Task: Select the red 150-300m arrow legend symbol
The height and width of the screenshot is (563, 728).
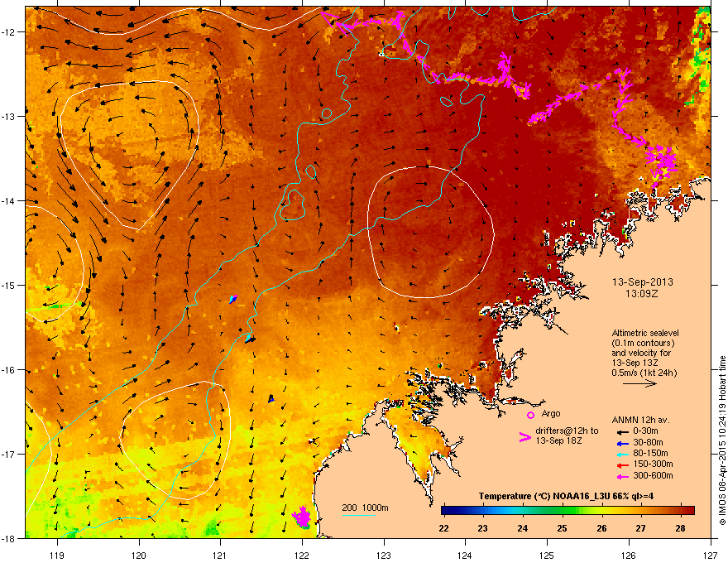Action: (622, 464)
